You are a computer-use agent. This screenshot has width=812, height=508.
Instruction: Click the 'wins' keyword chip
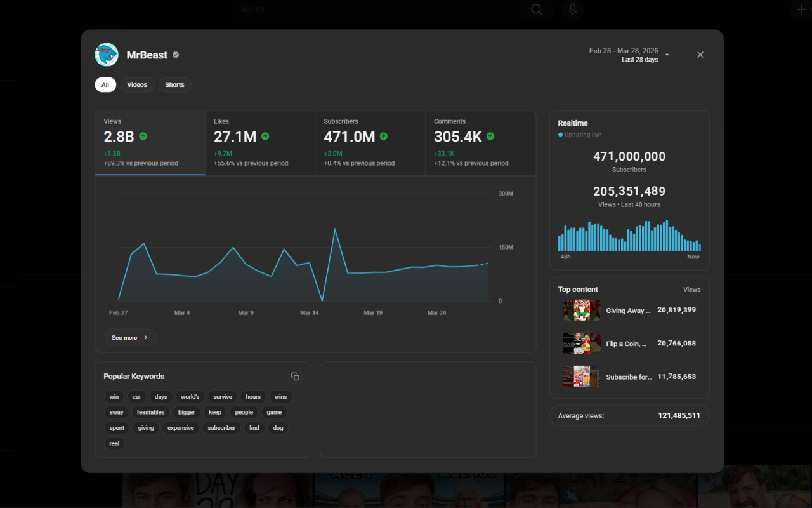(x=281, y=397)
